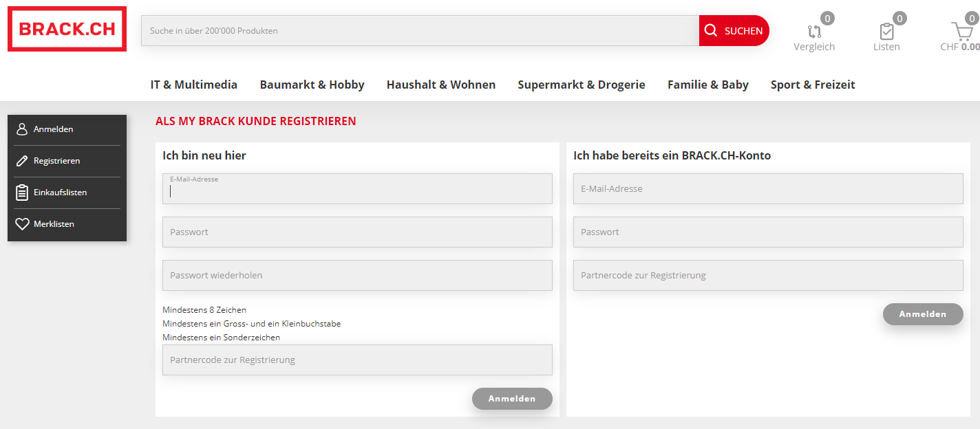Click the SUCHEN button label
980x429 pixels.
(x=743, y=31)
